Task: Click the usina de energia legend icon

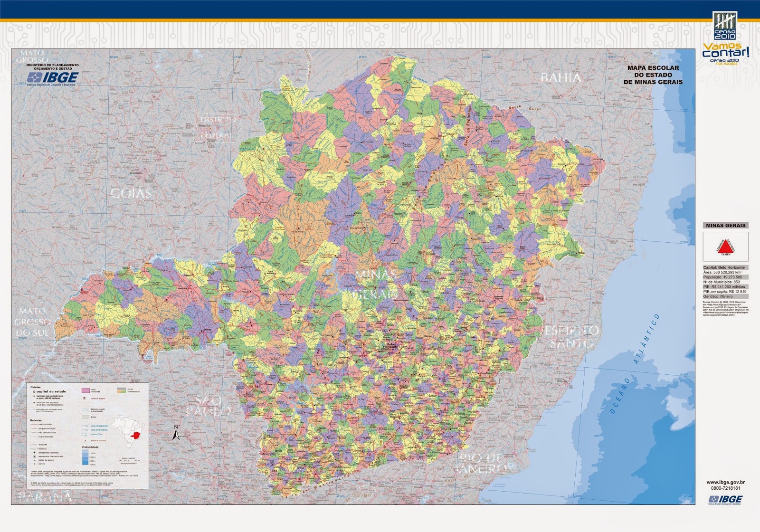Action: (x=85, y=398)
